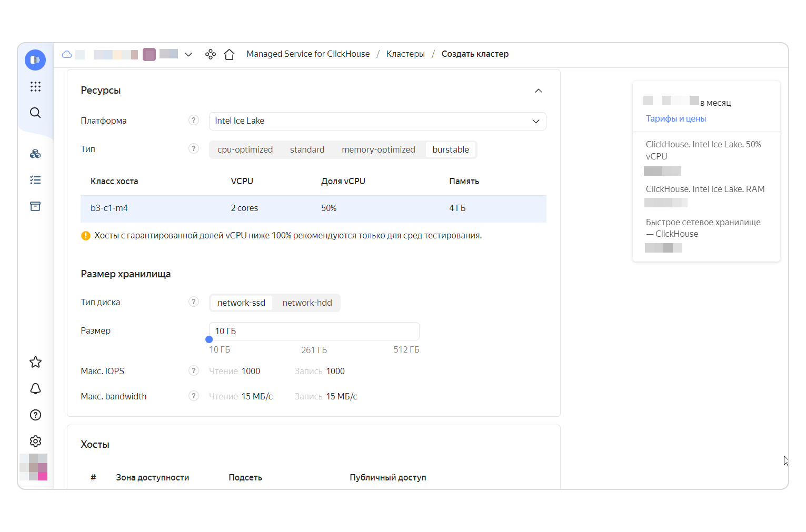The width and height of the screenshot is (806, 532).
Task: Click the purple folder icon in breadcrumbs
Action: [149, 54]
